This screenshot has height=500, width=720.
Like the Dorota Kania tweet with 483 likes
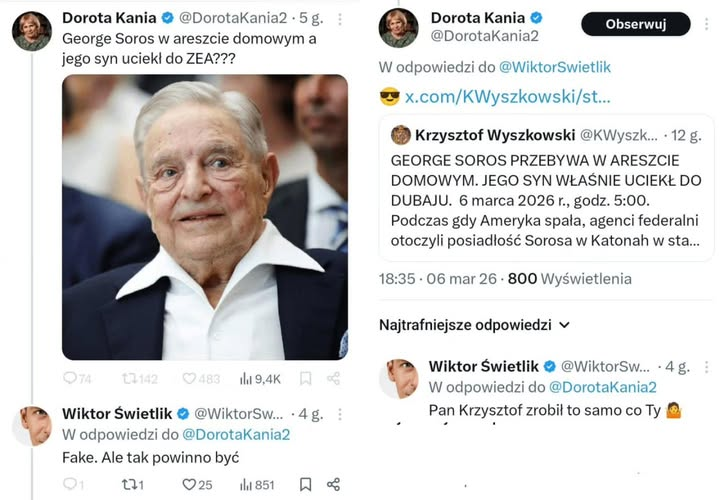(x=189, y=379)
